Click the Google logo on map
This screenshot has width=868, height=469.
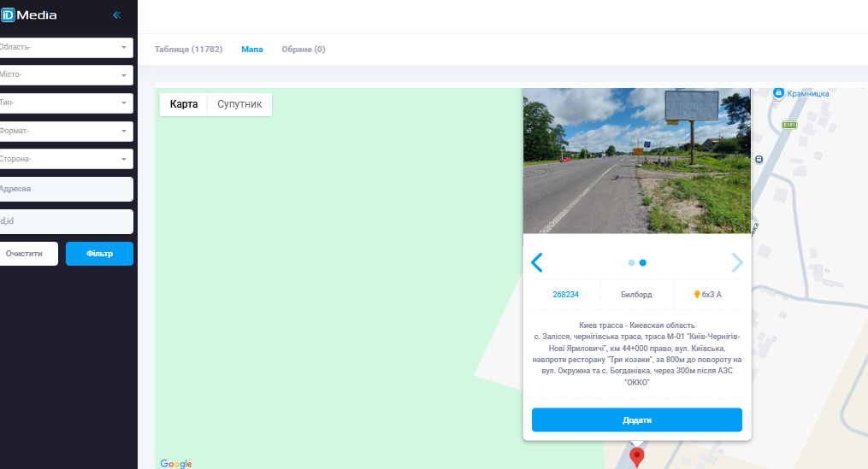(176, 464)
